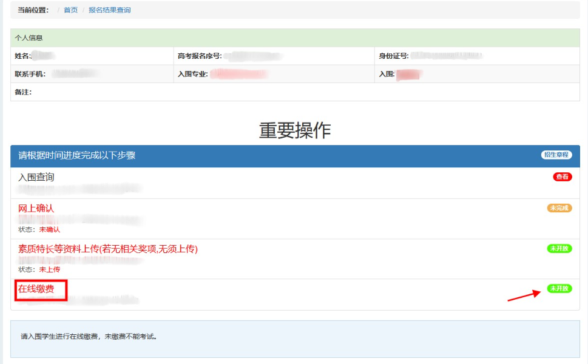Click the 未确认 status text

(x=50, y=230)
